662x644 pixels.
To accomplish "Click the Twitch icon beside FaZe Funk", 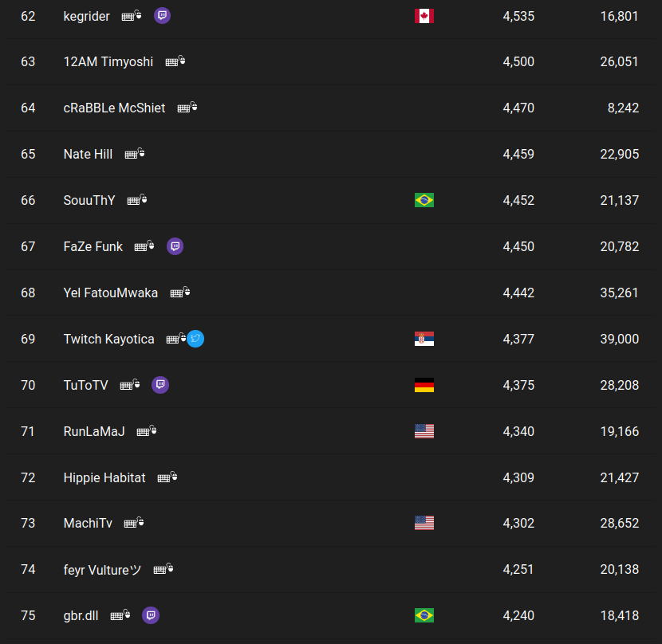I will [x=175, y=246].
